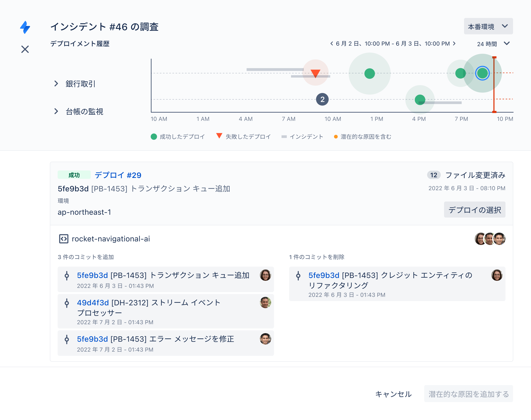Open the 本番環境 environment dropdown

click(488, 26)
